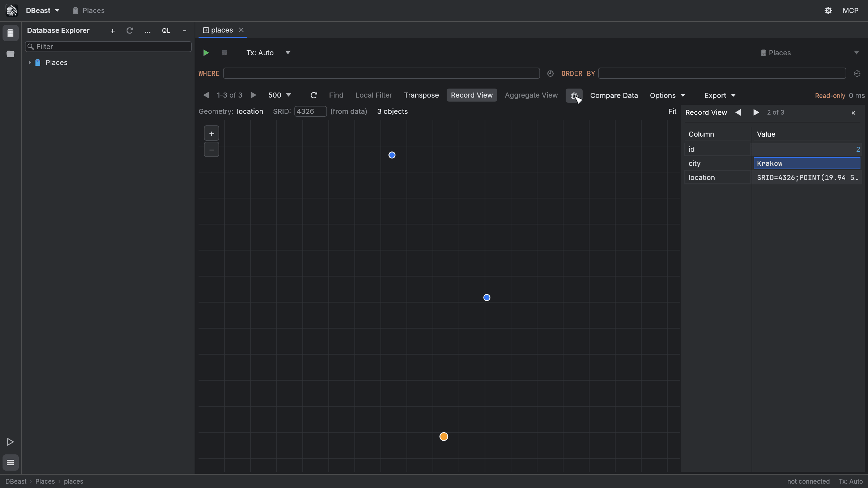The image size is (868, 488).
Task: Reload the data grid rows
Action: coord(314,95)
